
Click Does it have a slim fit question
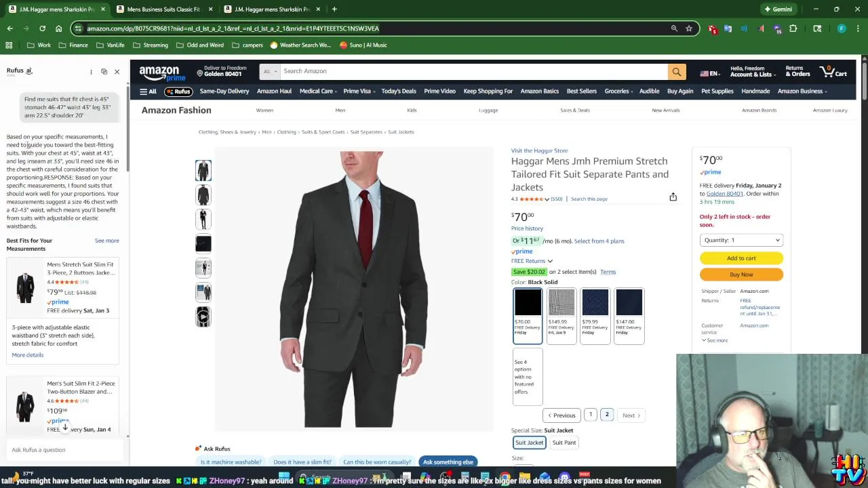pos(302,462)
